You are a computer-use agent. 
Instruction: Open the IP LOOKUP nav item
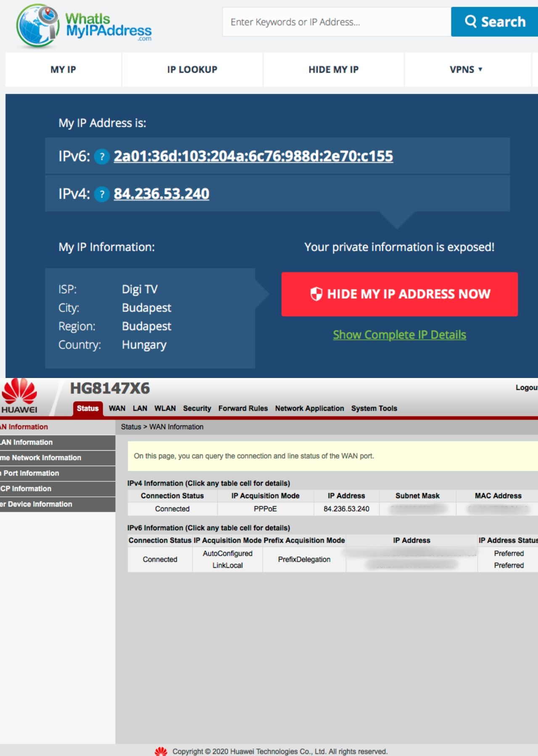(192, 70)
